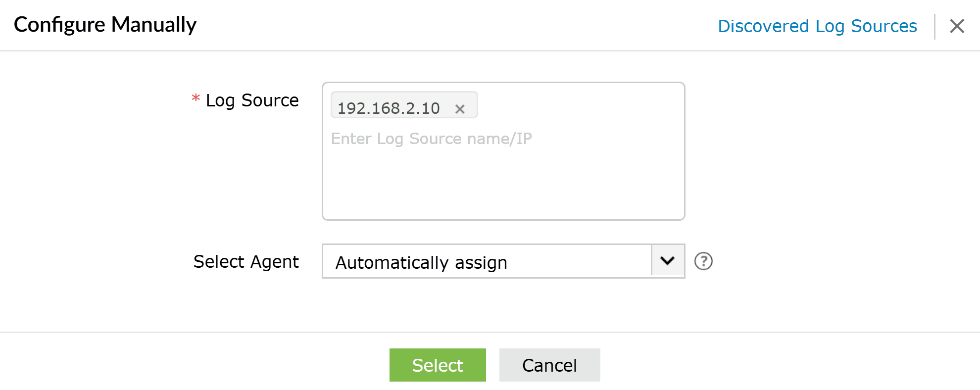The width and height of the screenshot is (980, 390).
Task: Click inside the Log Source entry field
Action: (x=502, y=139)
